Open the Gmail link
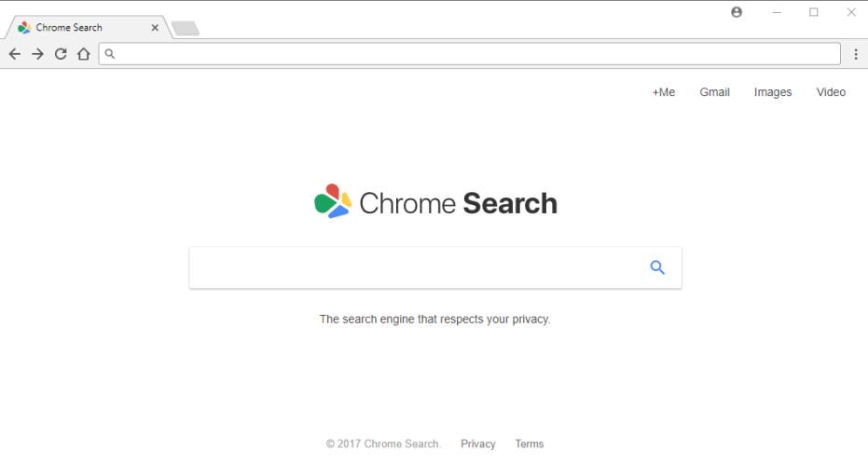Viewport: 868px width, 464px height. [714, 92]
